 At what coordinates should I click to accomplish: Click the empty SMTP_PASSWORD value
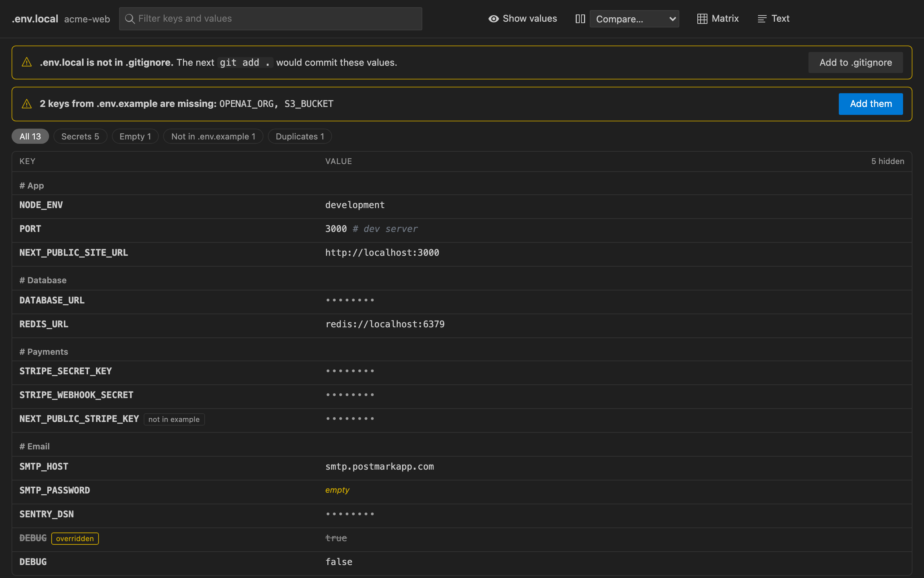pyautogui.click(x=337, y=490)
